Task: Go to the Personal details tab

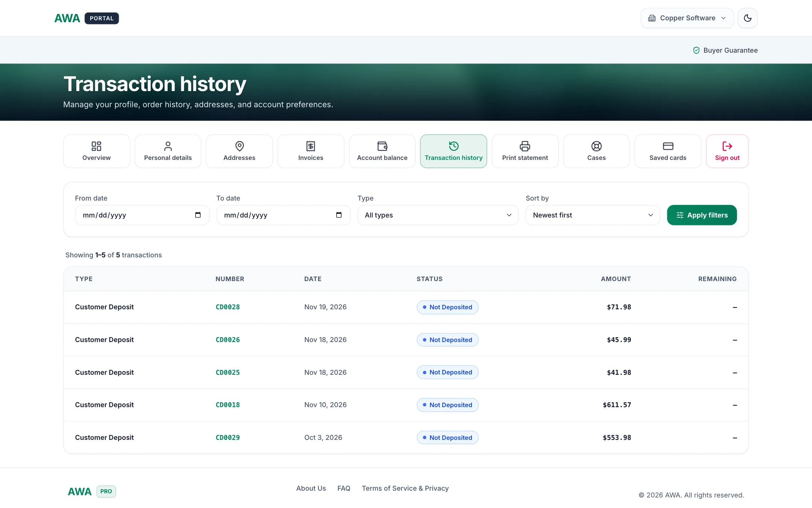Action: [x=168, y=151]
